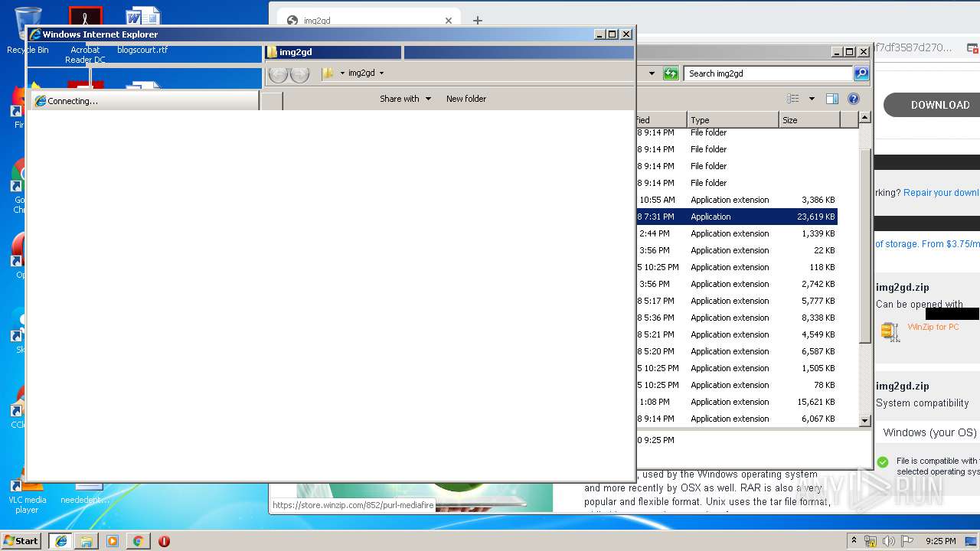Click the green Refresh button beside the address bar
Screen dimensions: 980x551
671,73
